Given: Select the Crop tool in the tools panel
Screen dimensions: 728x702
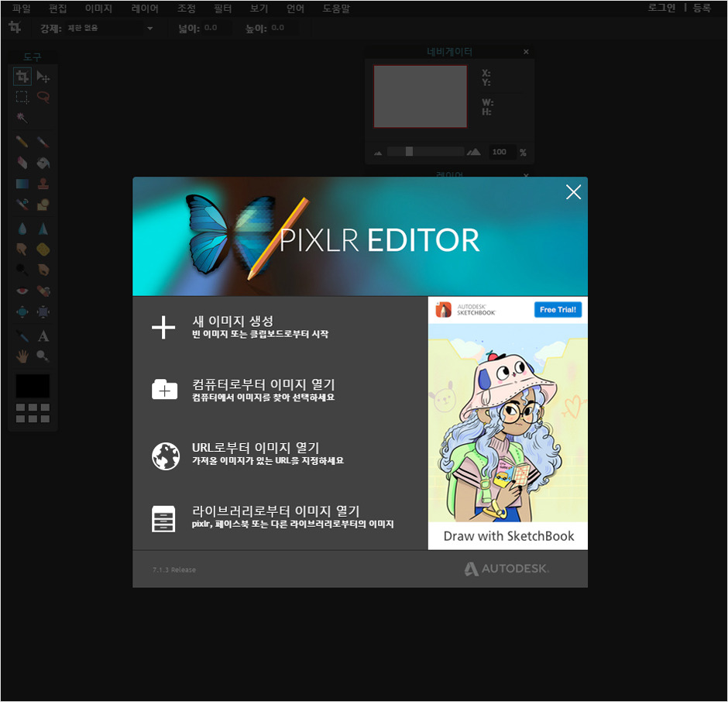Looking at the screenshot, I should [x=22, y=77].
